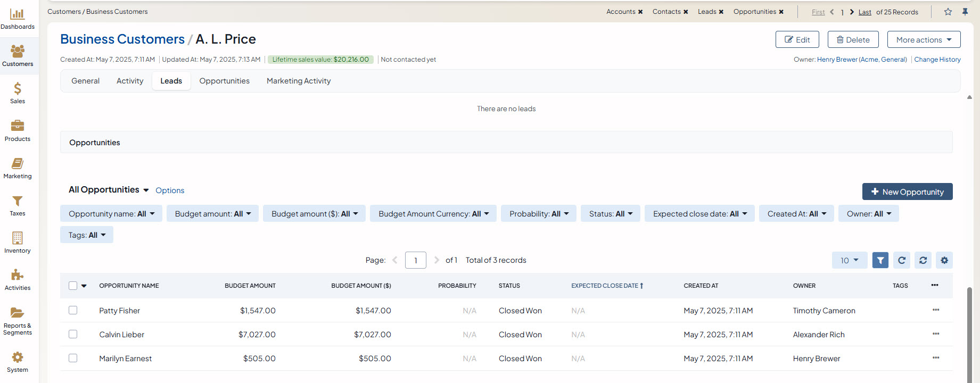Click the New Opportunity button
The image size is (980, 383).
pos(907,191)
